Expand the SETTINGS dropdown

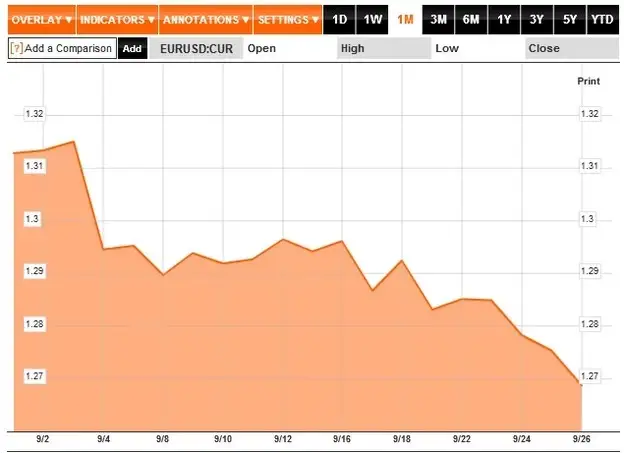(288, 20)
